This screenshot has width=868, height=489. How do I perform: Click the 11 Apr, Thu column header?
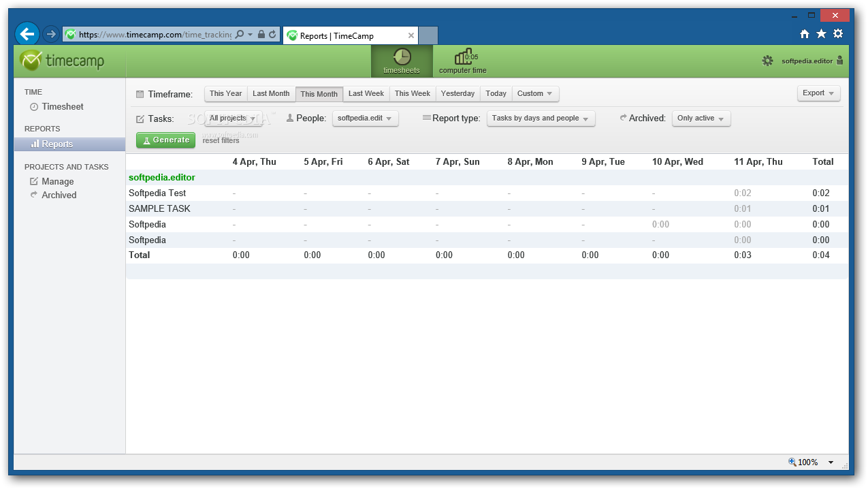(x=758, y=162)
